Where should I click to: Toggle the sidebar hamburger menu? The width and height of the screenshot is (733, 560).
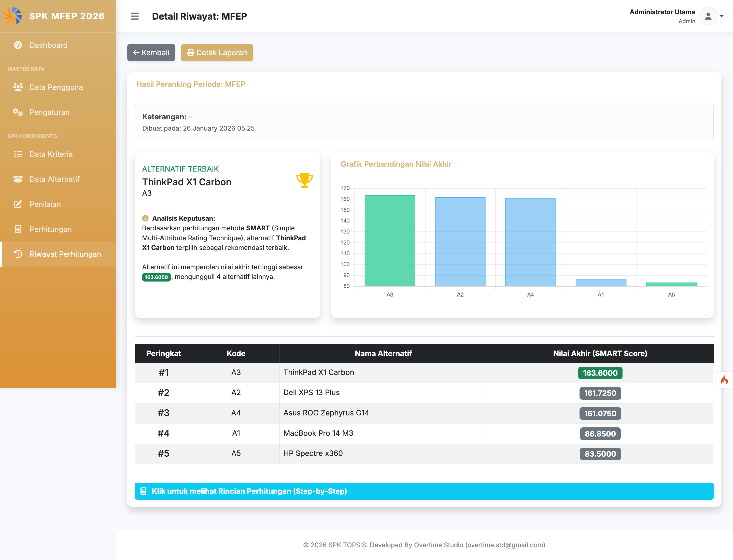tap(135, 16)
